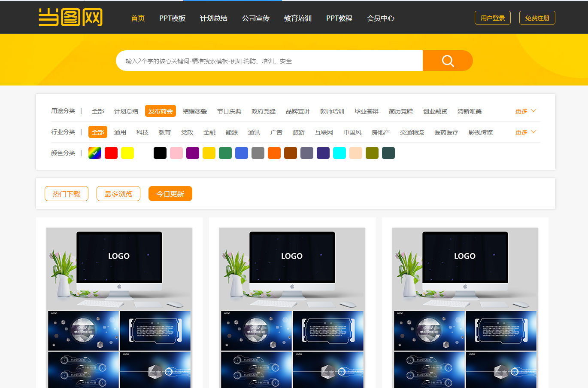This screenshot has height=388, width=588.
Task: Focus the template keyword search field
Action: tap(269, 61)
